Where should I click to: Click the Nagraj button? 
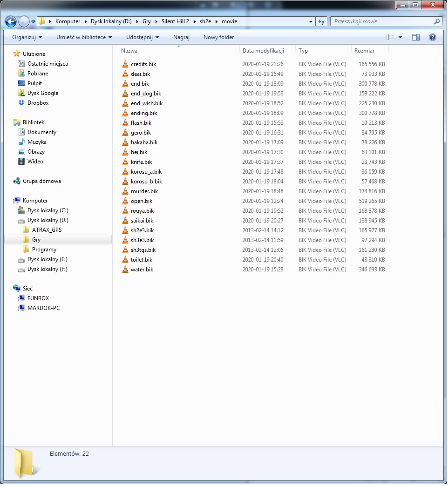coord(181,37)
